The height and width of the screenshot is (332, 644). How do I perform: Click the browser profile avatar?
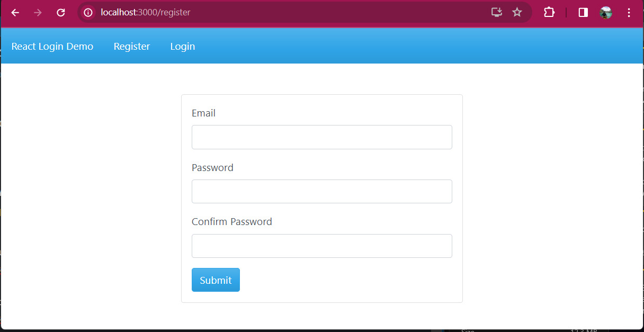pos(605,13)
